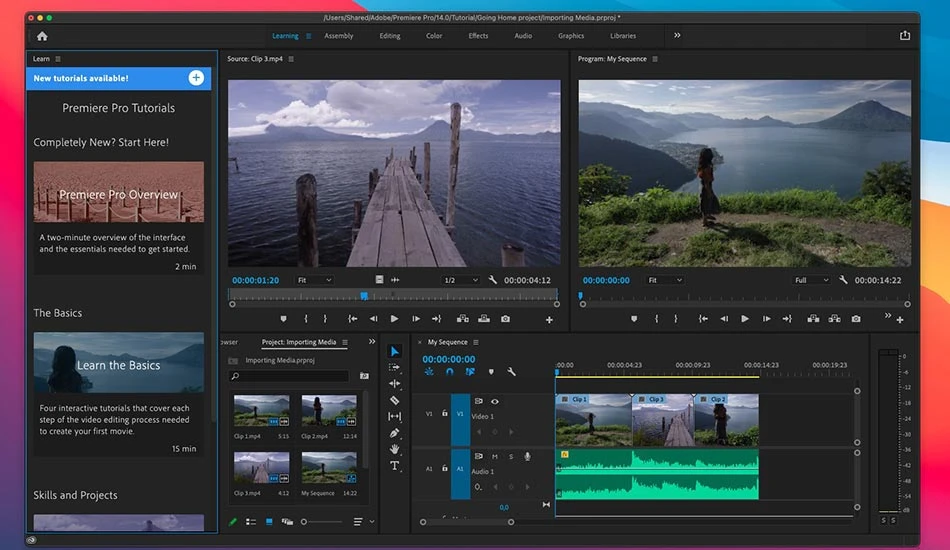Click Source monitor playhead on scrub bar
The image size is (950, 550).
point(364,296)
